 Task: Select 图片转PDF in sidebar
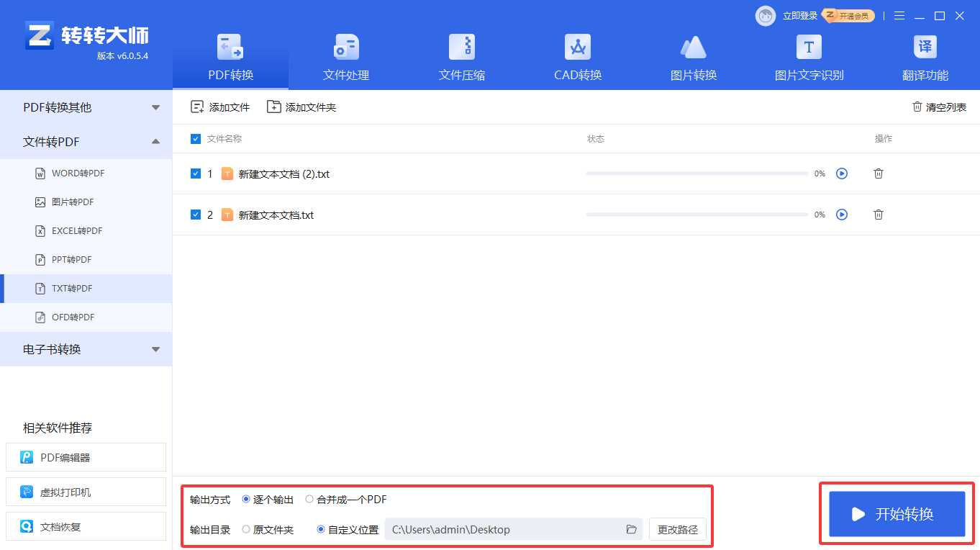(x=86, y=202)
